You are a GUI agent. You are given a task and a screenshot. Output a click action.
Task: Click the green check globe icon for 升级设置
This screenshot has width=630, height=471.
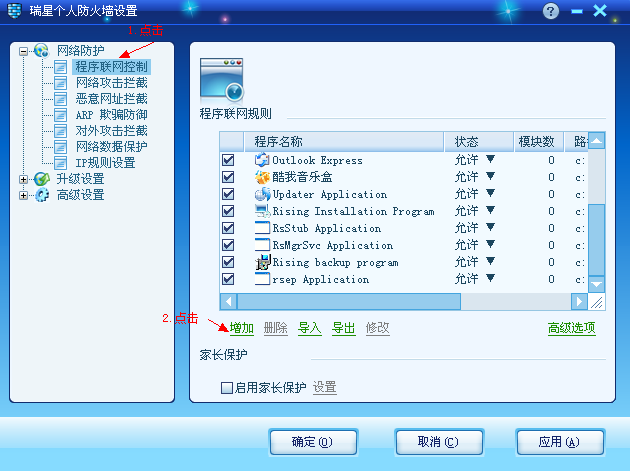coord(42,179)
